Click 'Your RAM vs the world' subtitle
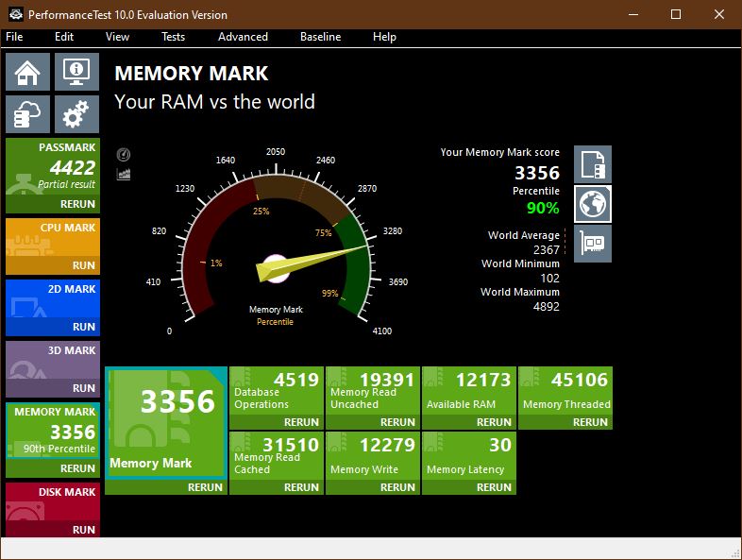 coord(214,102)
